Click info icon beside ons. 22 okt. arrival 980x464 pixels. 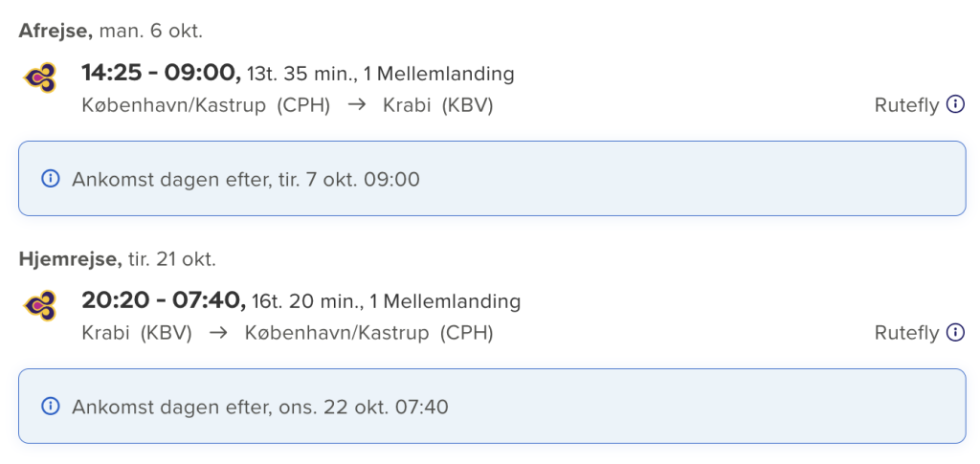pos(50,407)
